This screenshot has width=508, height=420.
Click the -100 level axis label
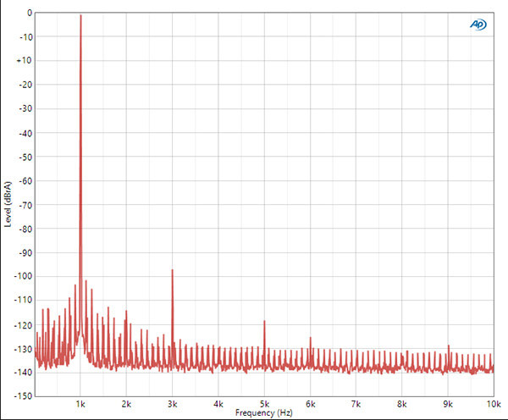24,276
